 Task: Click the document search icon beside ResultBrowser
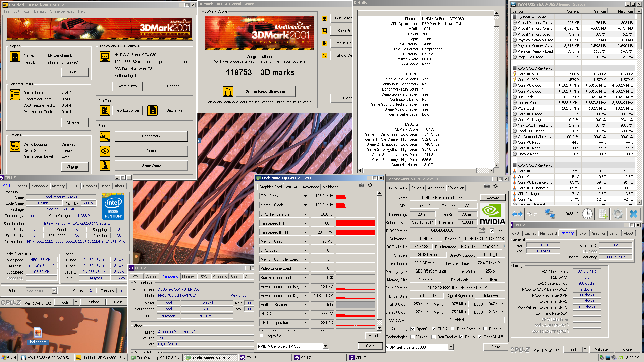pyautogui.click(x=325, y=43)
